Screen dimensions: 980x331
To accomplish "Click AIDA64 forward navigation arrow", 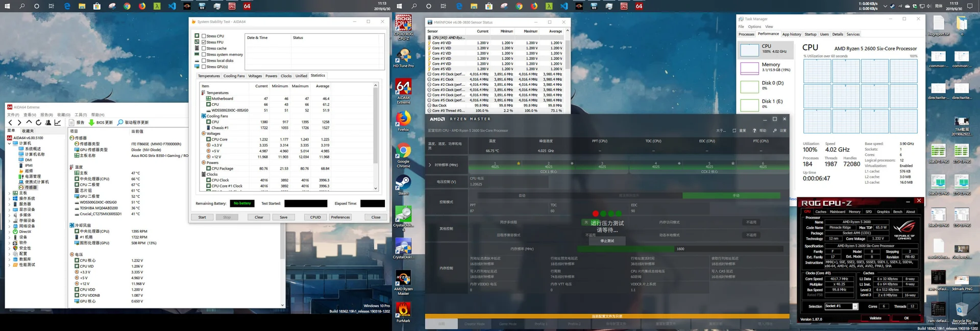I will coord(19,123).
